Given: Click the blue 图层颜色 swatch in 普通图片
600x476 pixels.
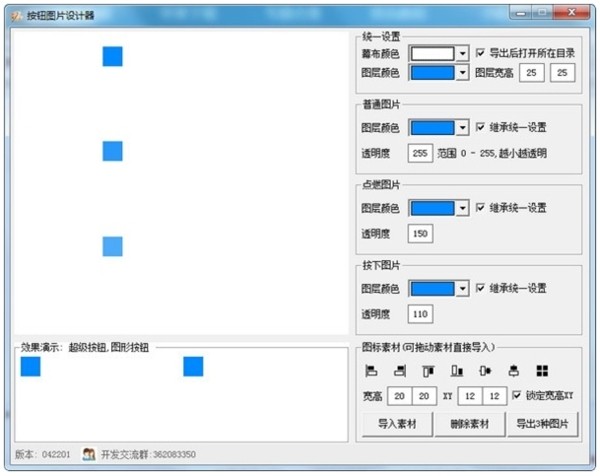Looking at the screenshot, I should (433, 128).
